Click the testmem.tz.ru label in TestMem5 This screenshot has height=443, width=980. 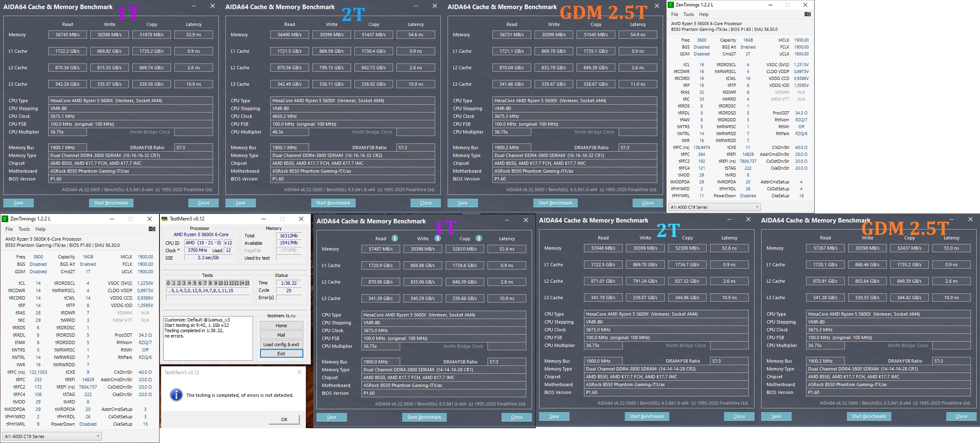281,316
